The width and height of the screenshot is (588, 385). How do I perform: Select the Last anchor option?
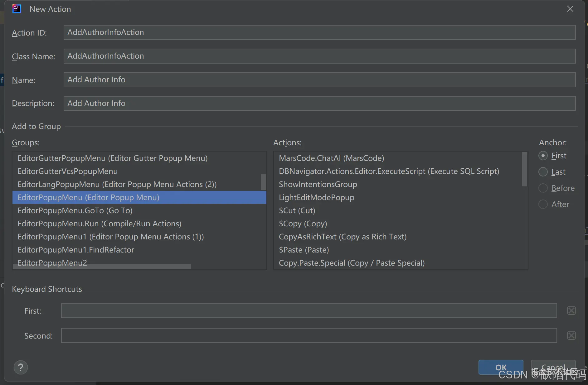(x=543, y=172)
